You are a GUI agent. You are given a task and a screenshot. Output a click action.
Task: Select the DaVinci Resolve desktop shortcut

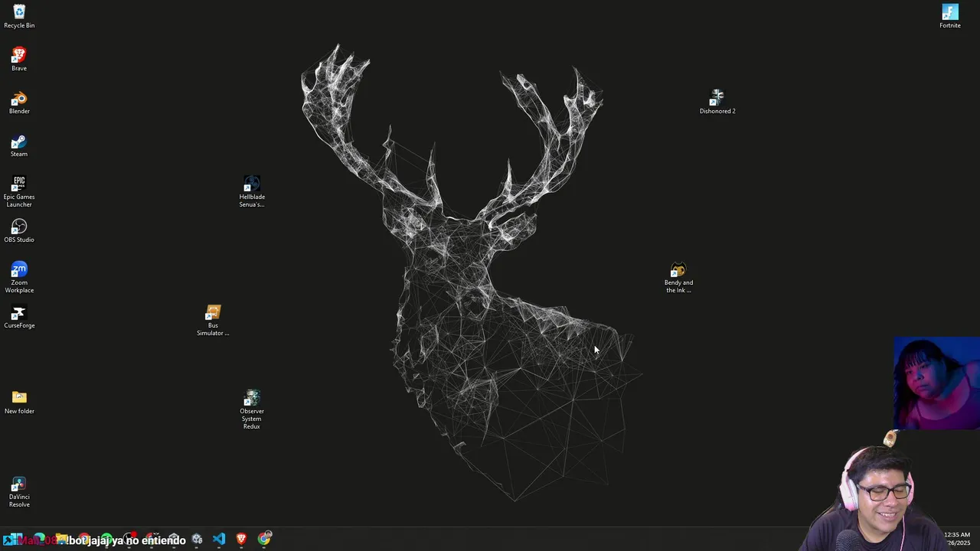(x=19, y=491)
